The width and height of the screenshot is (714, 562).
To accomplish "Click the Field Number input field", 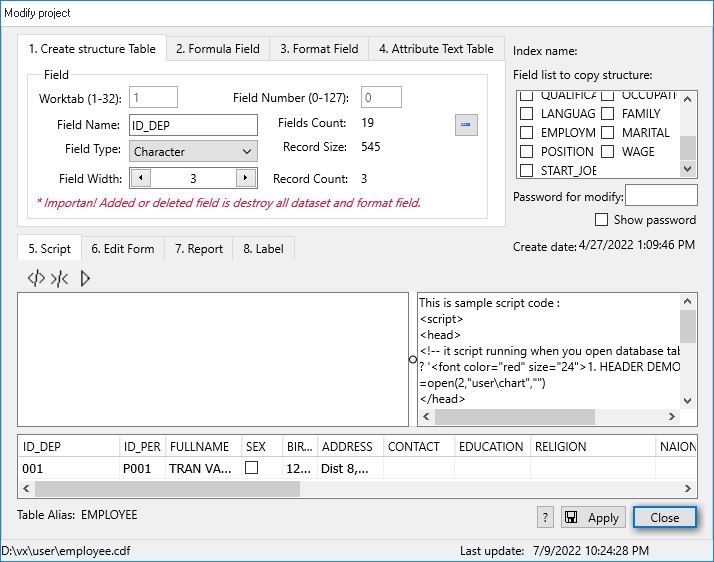I will 381,97.
